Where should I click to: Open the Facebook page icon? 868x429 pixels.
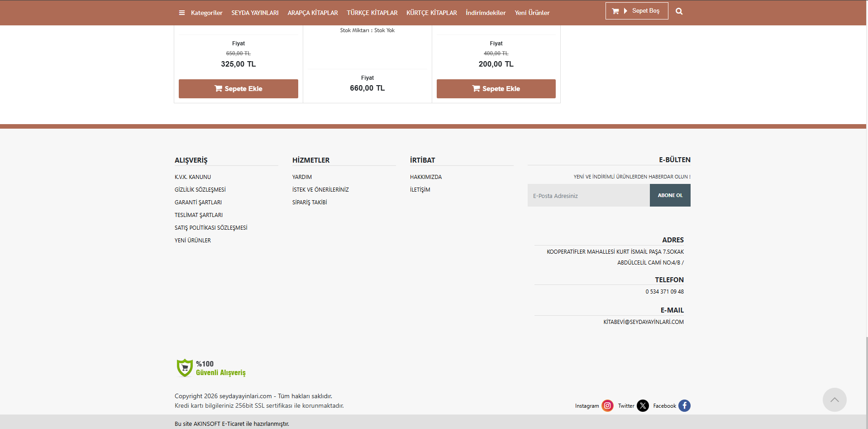click(684, 405)
